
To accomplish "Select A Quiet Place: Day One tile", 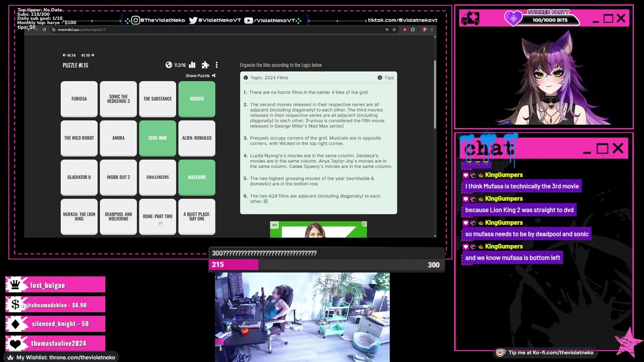I will tap(197, 216).
